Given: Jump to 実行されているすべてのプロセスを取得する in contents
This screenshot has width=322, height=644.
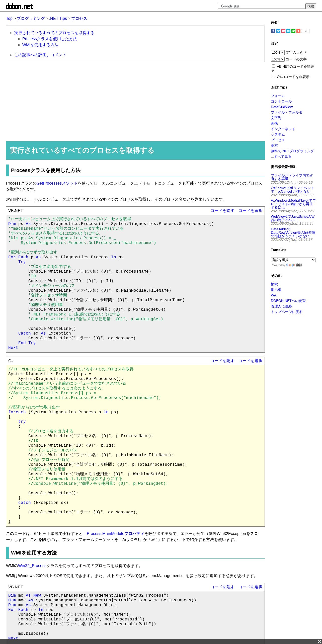Looking at the screenshot, I should [54, 33].
